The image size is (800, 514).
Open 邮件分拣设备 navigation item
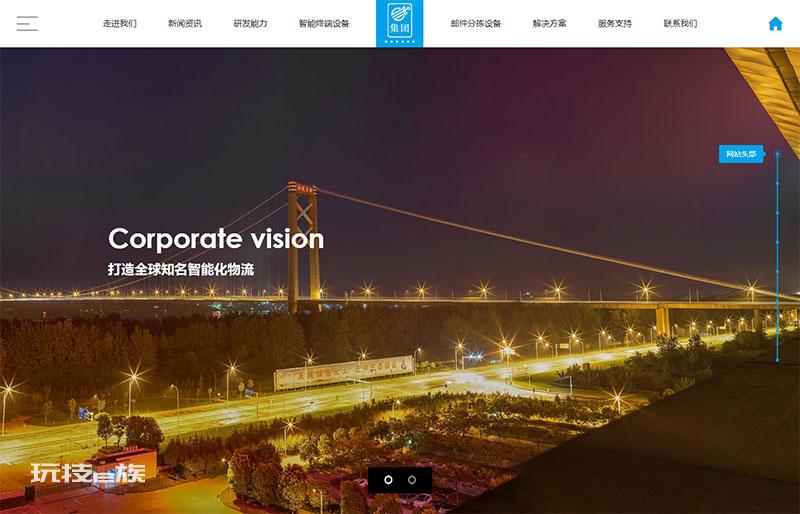(x=476, y=23)
